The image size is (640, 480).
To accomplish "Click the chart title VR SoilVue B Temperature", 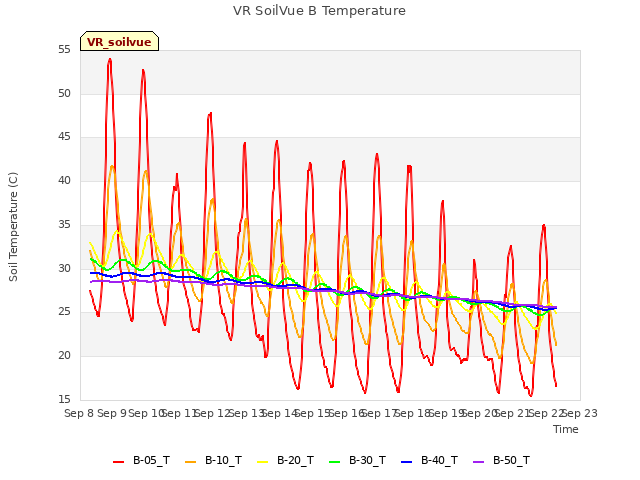I will pyautogui.click(x=319, y=11).
